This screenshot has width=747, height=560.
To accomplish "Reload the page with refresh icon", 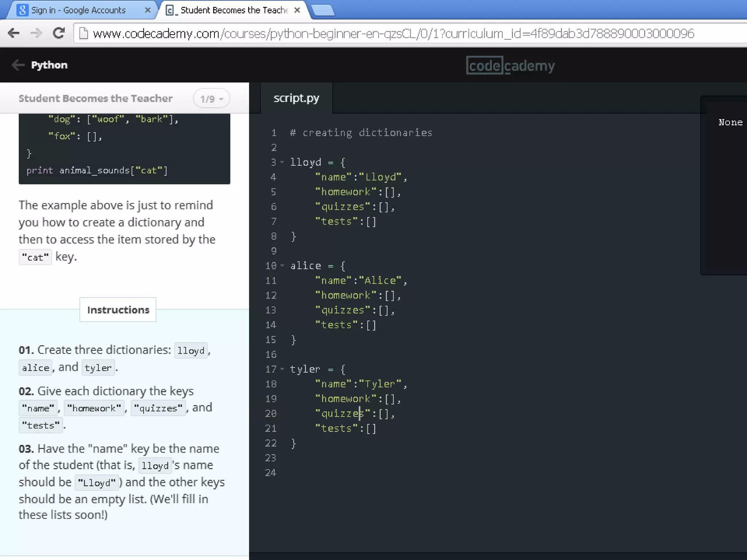I will click(x=59, y=33).
